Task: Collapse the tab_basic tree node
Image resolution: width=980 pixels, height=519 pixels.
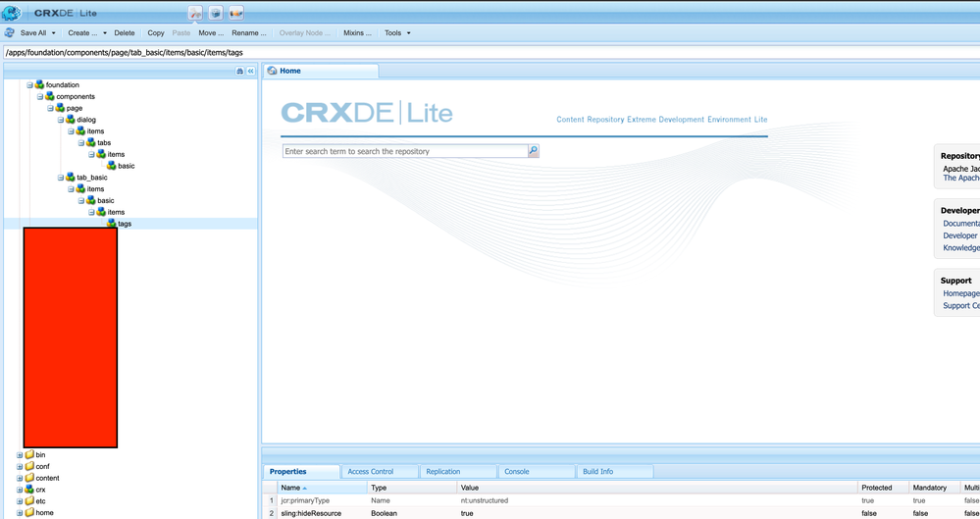Action: (60, 178)
